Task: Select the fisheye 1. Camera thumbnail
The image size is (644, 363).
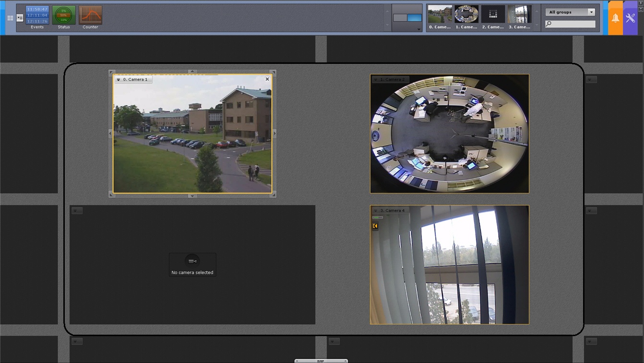Action: click(x=466, y=15)
